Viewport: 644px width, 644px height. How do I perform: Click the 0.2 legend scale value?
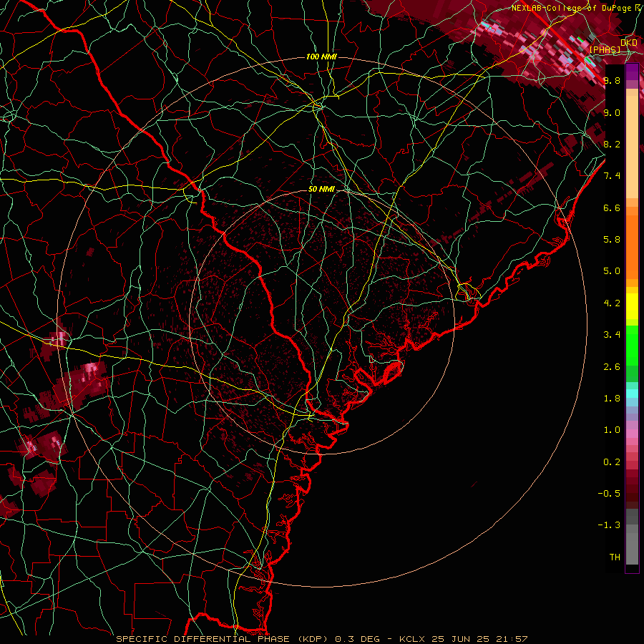click(x=612, y=462)
